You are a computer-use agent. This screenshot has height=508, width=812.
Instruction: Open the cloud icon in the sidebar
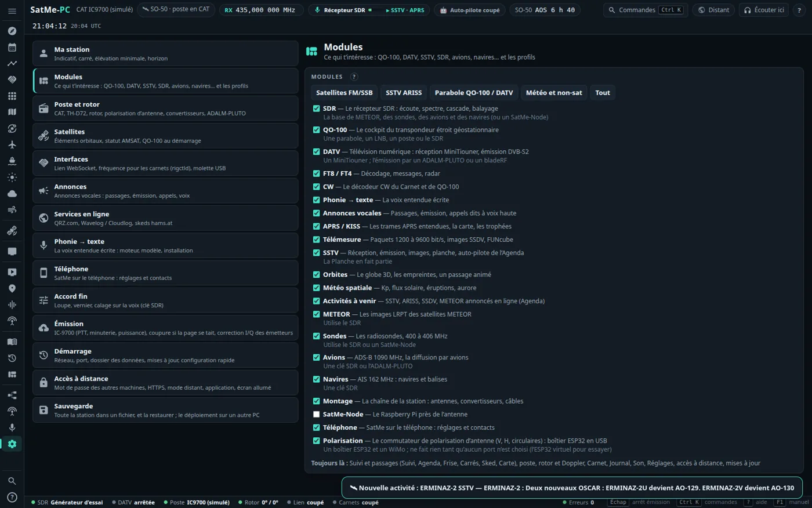(x=12, y=193)
